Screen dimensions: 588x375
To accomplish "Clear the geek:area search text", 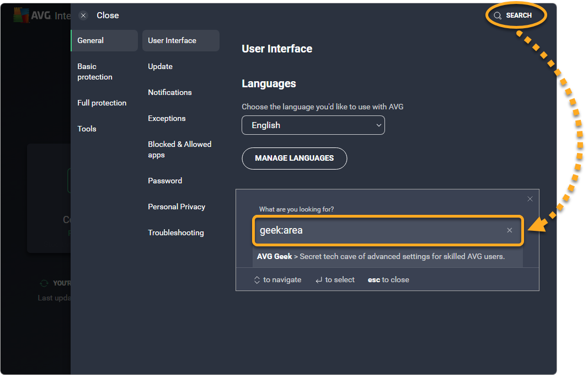I will coord(510,230).
